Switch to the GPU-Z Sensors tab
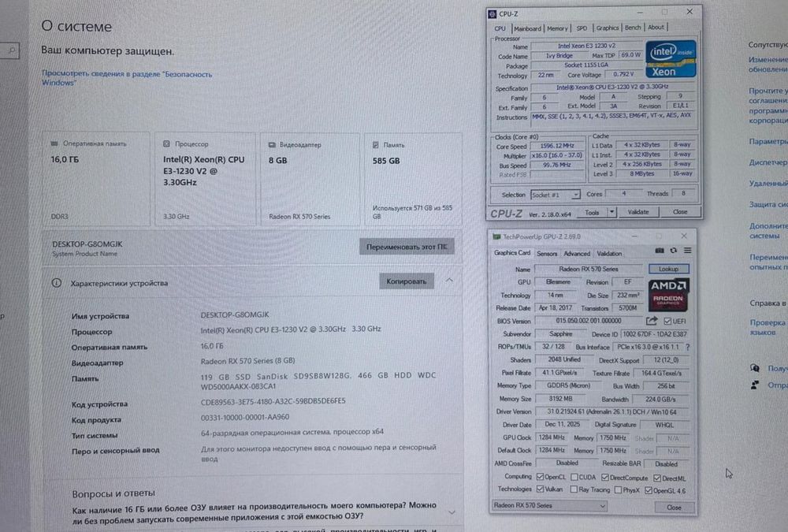 [x=547, y=254]
